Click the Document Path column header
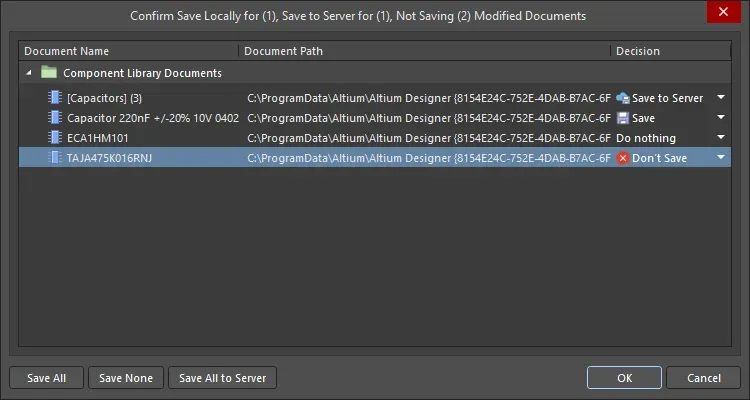This screenshot has width=750, height=400. pyautogui.click(x=424, y=51)
